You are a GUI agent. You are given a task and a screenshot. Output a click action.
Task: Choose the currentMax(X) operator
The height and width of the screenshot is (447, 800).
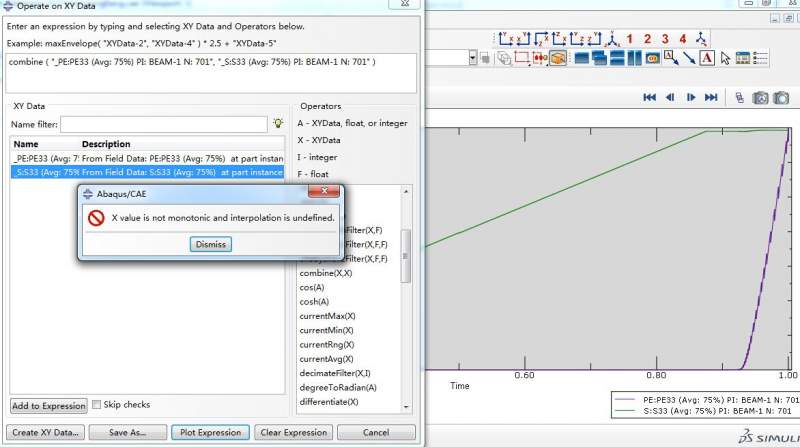327,316
